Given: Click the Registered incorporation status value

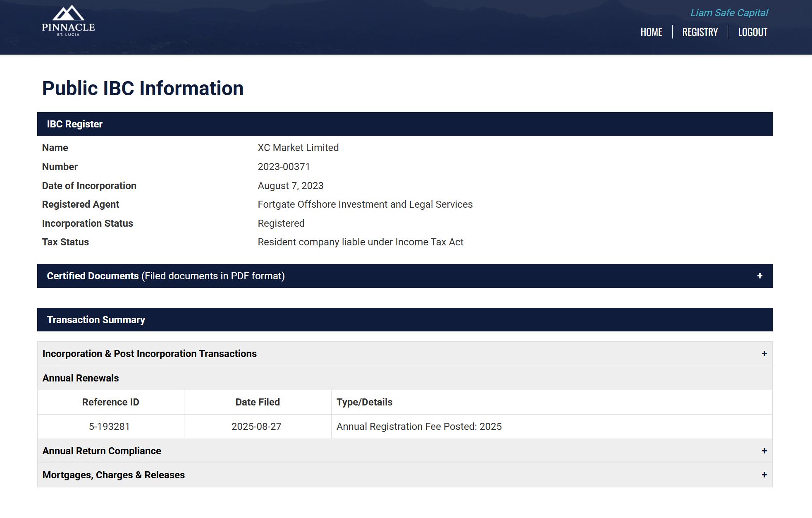Looking at the screenshot, I should (281, 223).
